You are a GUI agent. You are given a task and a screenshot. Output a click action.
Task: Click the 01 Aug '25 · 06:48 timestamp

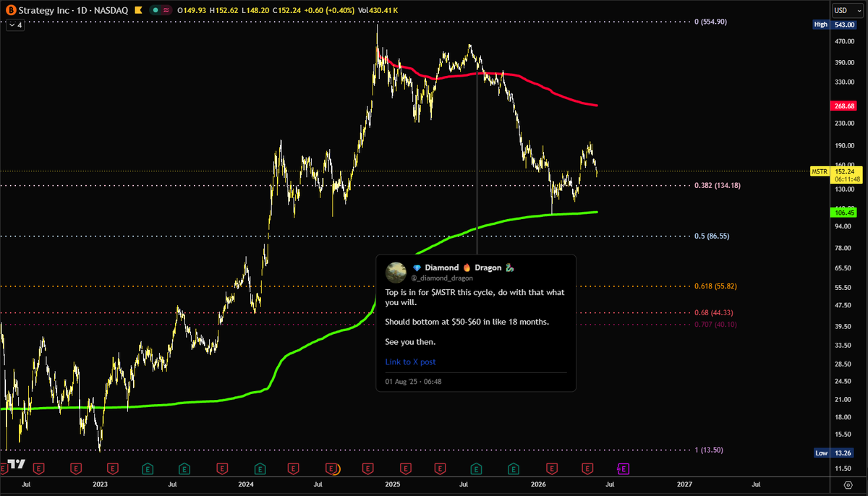point(414,381)
